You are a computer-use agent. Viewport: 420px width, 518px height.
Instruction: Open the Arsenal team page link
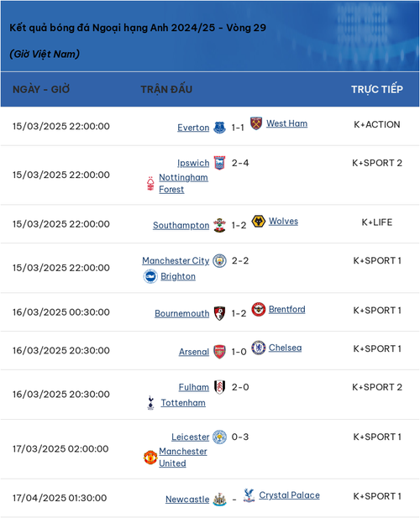tap(194, 352)
